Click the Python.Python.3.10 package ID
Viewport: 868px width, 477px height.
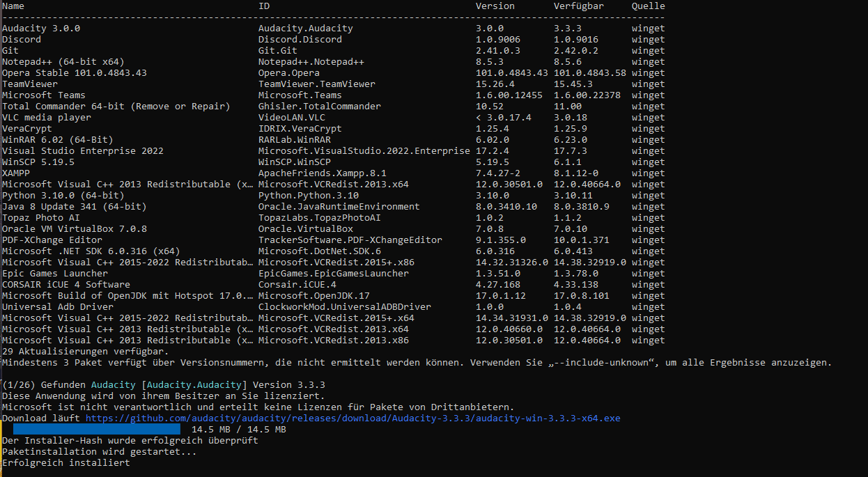pos(308,196)
